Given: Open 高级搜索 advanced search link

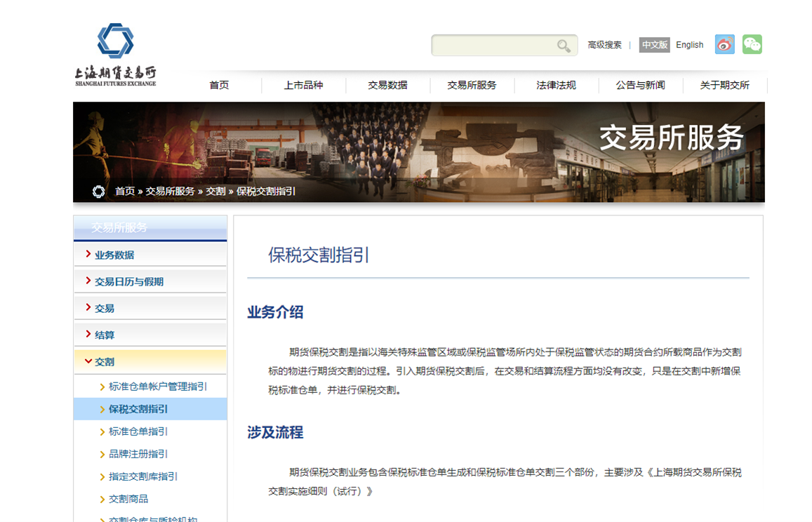Looking at the screenshot, I should [x=604, y=45].
